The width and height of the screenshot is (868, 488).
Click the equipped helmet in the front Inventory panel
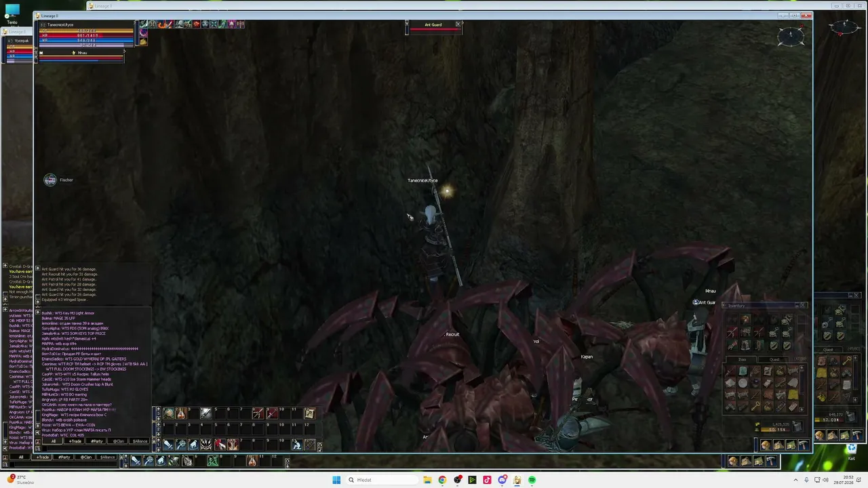[x=746, y=319]
